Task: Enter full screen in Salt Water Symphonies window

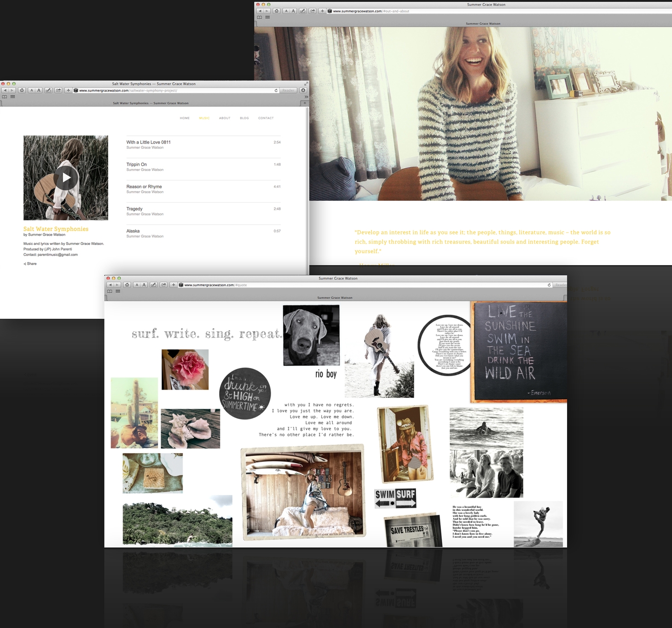Action: tap(306, 84)
